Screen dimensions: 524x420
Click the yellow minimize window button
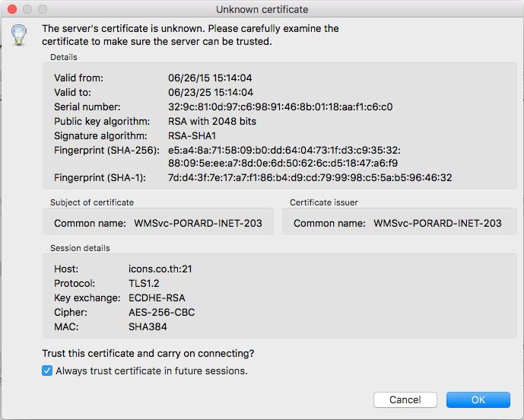28,9
